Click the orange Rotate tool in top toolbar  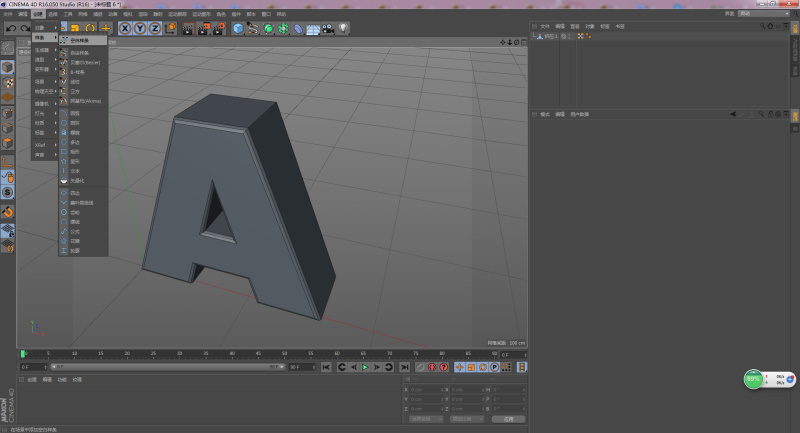coord(90,29)
